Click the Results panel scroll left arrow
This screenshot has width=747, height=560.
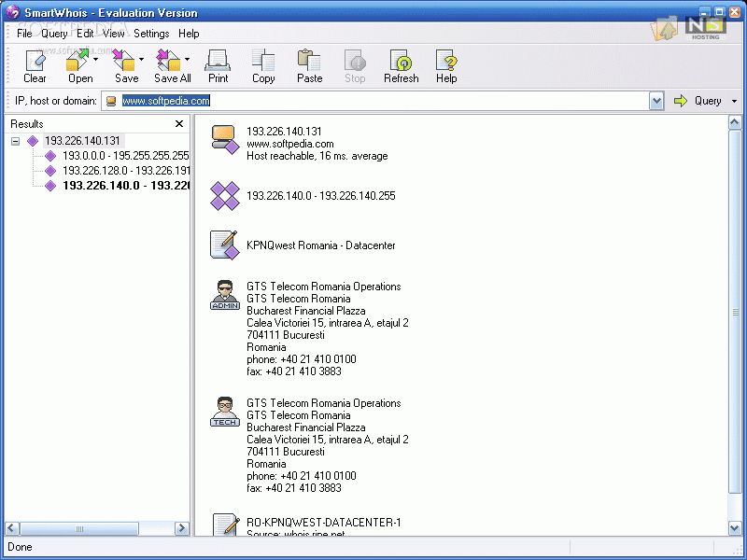(12, 528)
